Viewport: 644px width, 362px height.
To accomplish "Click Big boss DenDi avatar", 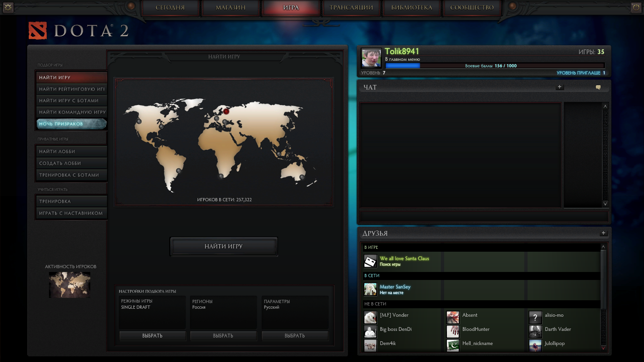I will [x=371, y=332].
